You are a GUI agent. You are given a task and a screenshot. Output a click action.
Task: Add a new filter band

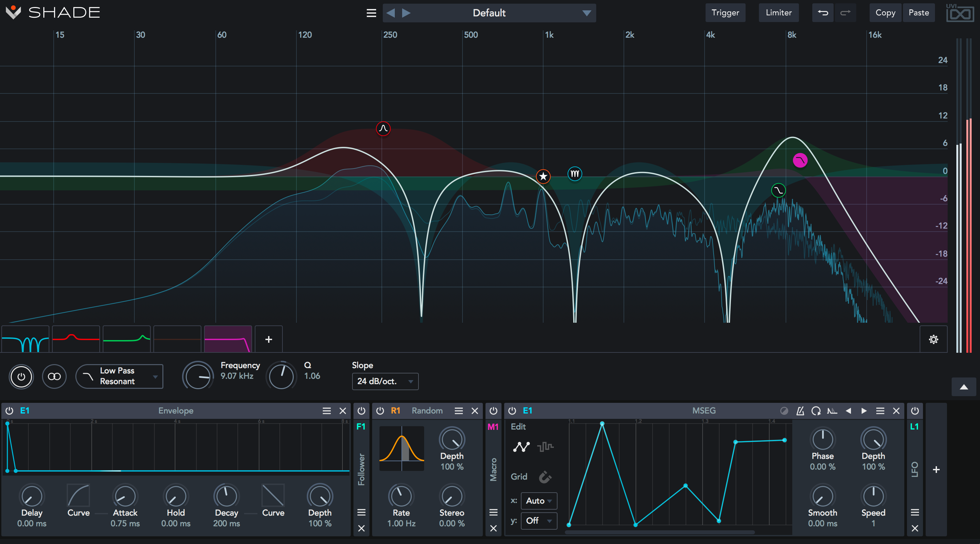pos(268,339)
